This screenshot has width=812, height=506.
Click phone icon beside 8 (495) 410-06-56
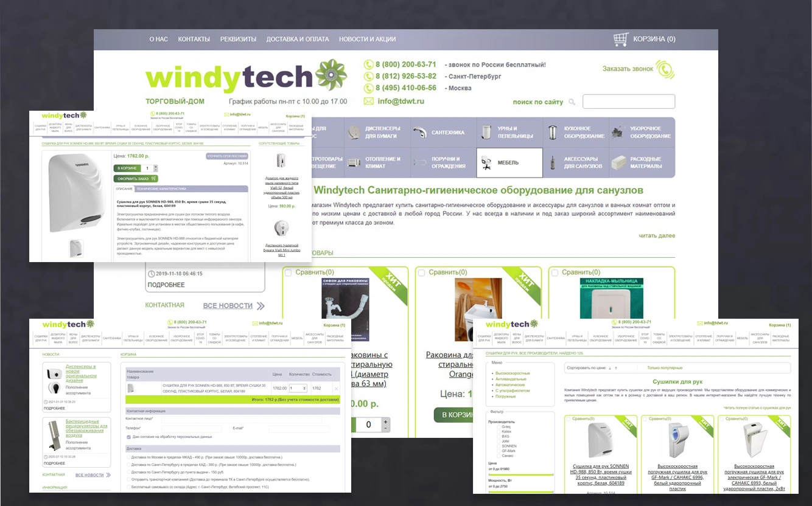(368, 88)
